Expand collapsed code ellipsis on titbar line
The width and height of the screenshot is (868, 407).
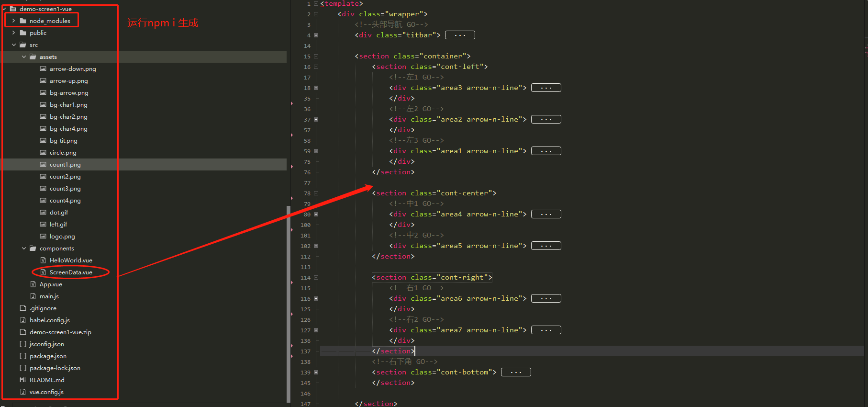click(x=460, y=35)
